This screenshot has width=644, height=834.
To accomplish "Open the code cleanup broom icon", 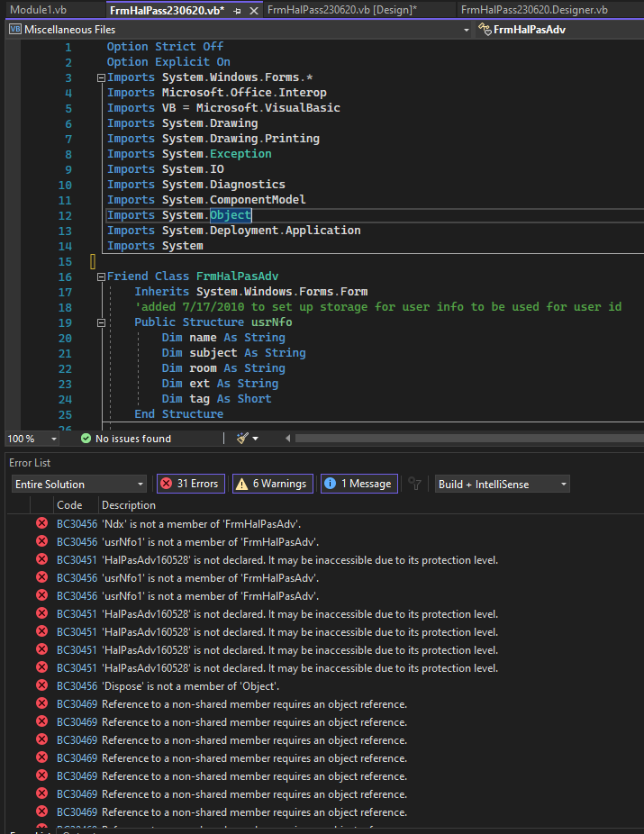I will 242,439.
